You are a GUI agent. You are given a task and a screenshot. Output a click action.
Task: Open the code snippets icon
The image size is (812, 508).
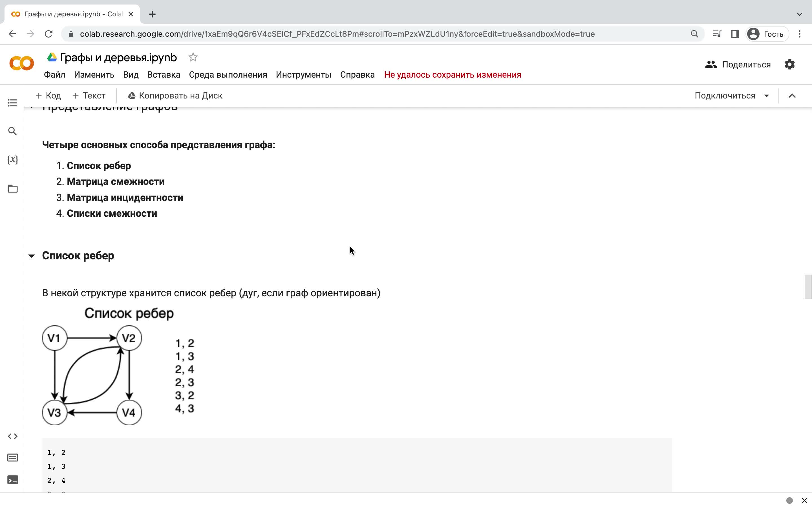[x=12, y=436]
